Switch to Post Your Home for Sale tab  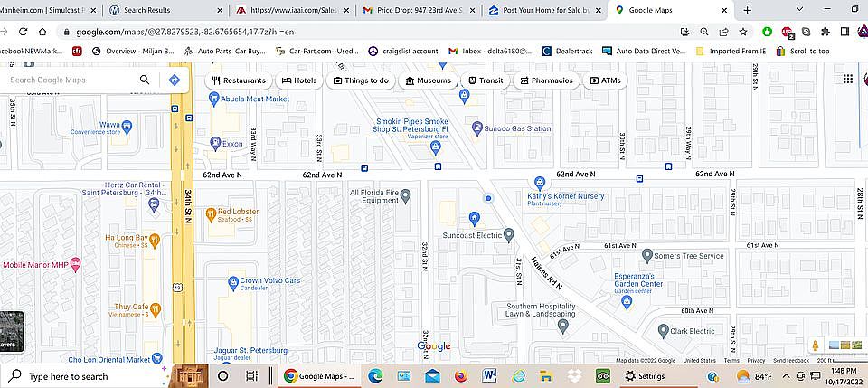(543, 10)
